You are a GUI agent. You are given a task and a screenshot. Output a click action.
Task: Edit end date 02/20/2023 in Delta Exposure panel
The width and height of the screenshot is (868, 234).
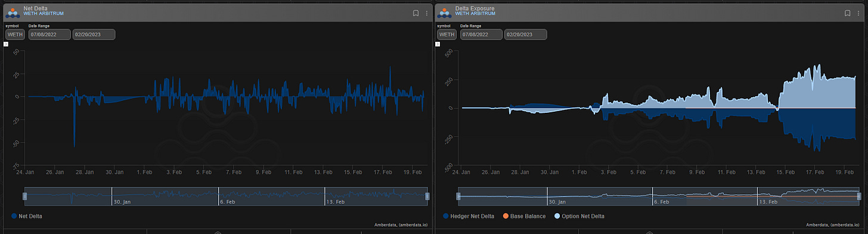tap(525, 35)
